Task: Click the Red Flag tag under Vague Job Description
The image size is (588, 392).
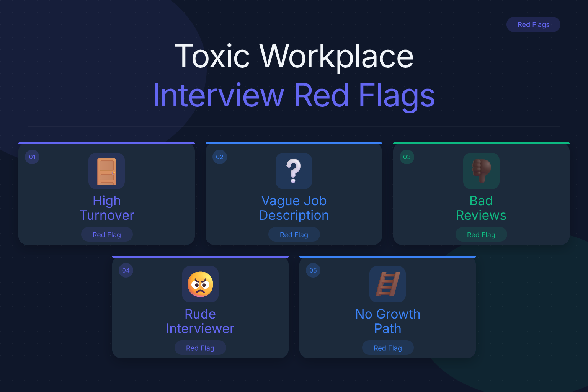Action: (x=294, y=235)
